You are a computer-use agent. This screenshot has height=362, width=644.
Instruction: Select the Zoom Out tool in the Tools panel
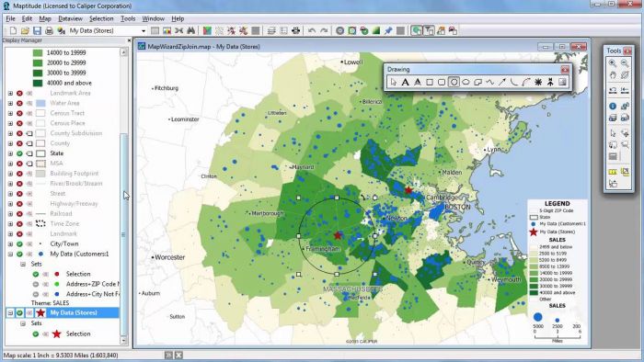(625, 63)
